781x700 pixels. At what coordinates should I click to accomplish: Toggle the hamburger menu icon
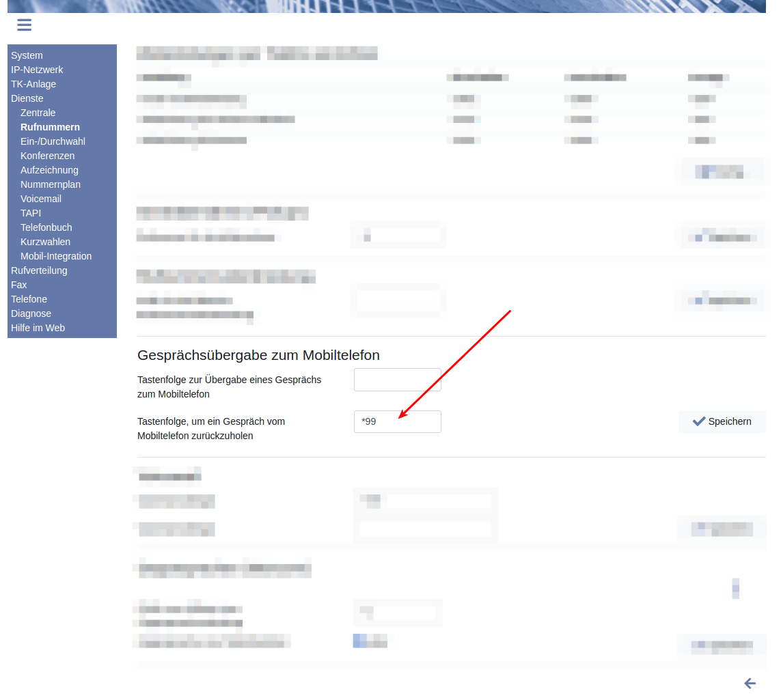click(25, 25)
